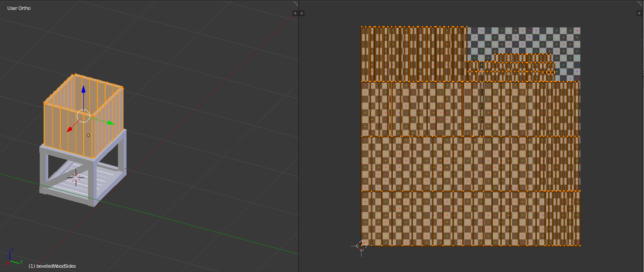The height and width of the screenshot is (272, 644).
Task: Click the 2D cursor in the UV editor corner
Action: click(360, 245)
